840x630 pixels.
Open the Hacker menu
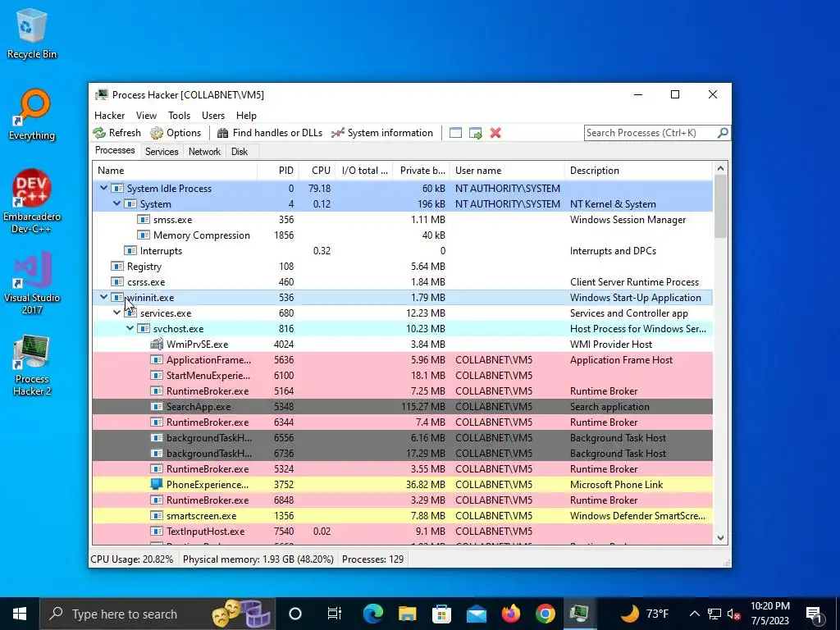(109, 116)
